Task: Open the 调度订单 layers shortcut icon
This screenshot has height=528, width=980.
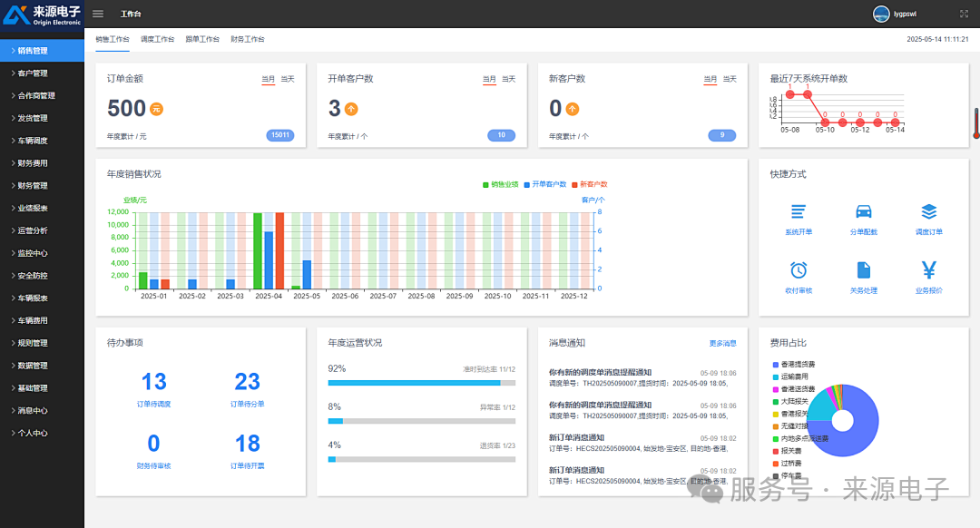Action: (x=929, y=211)
